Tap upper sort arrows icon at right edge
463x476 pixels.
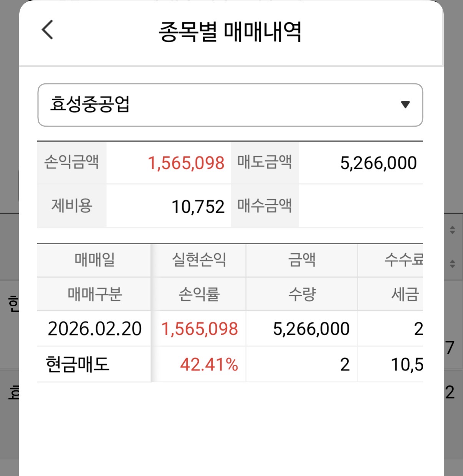click(x=452, y=230)
